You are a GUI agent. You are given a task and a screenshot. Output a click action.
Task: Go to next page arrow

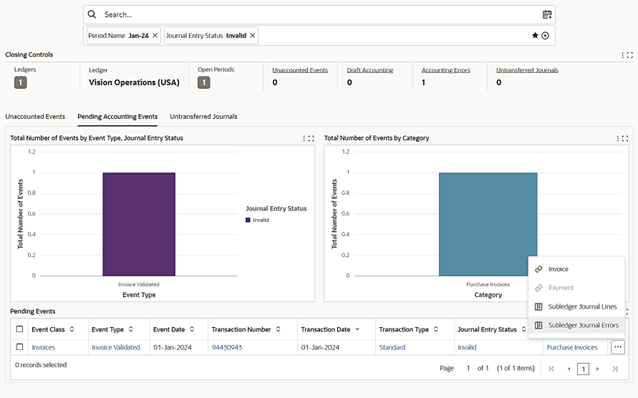597,369
